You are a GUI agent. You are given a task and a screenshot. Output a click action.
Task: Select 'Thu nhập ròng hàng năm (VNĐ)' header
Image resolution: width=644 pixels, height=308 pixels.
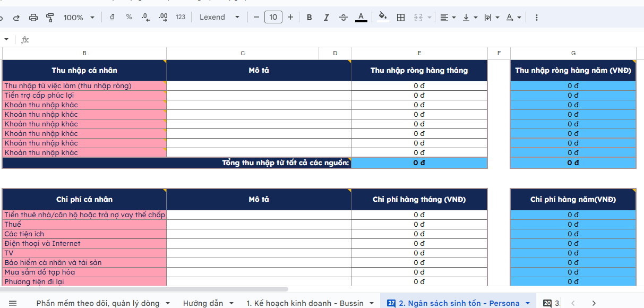(x=573, y=70)
